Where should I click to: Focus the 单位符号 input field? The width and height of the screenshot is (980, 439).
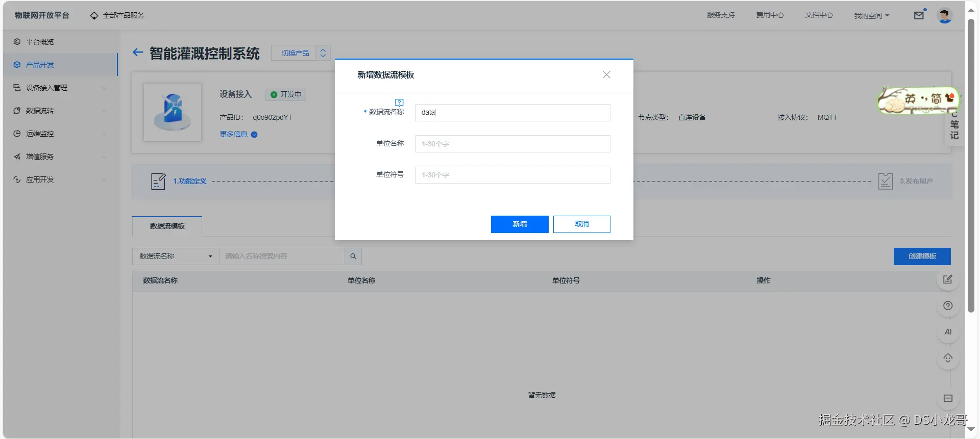pyautogui.click(x=512, y=175)
